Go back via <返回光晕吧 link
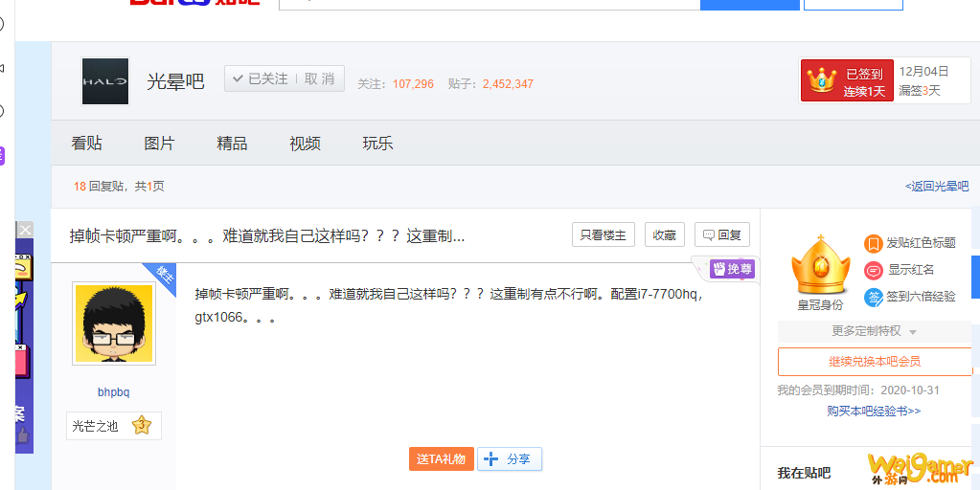980x490 pixels. [x=936, y=186]
